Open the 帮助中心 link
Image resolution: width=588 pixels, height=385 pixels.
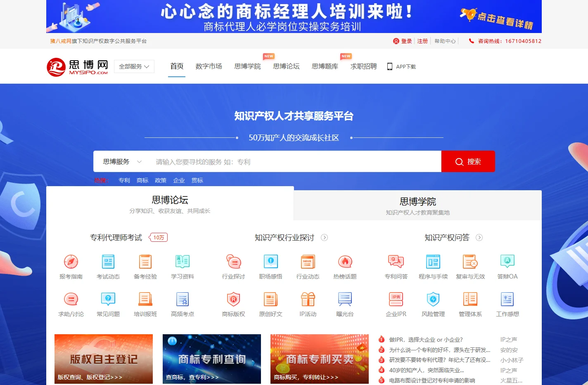point(445,41)
